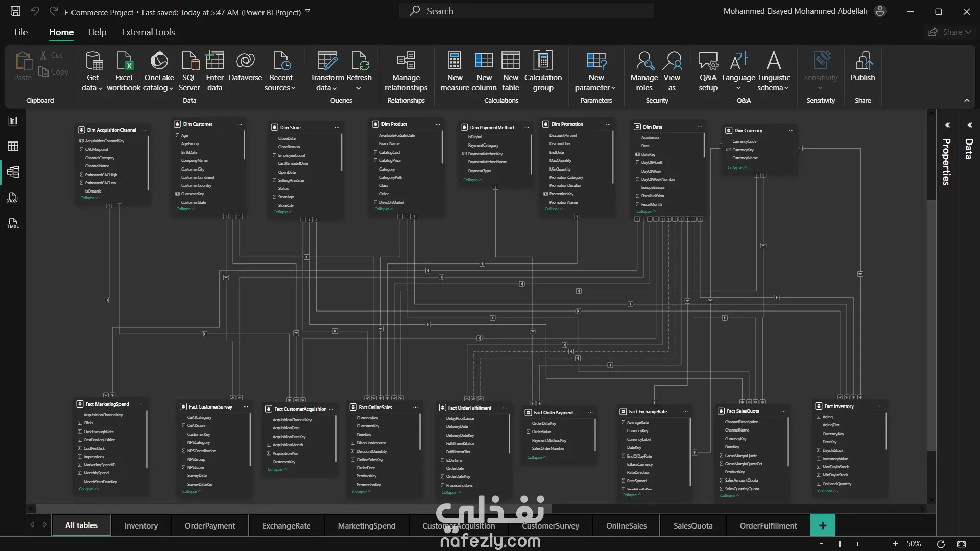Click the Search box
The width and height of the screenshot is (980, 551).
[x=526, y=11]
